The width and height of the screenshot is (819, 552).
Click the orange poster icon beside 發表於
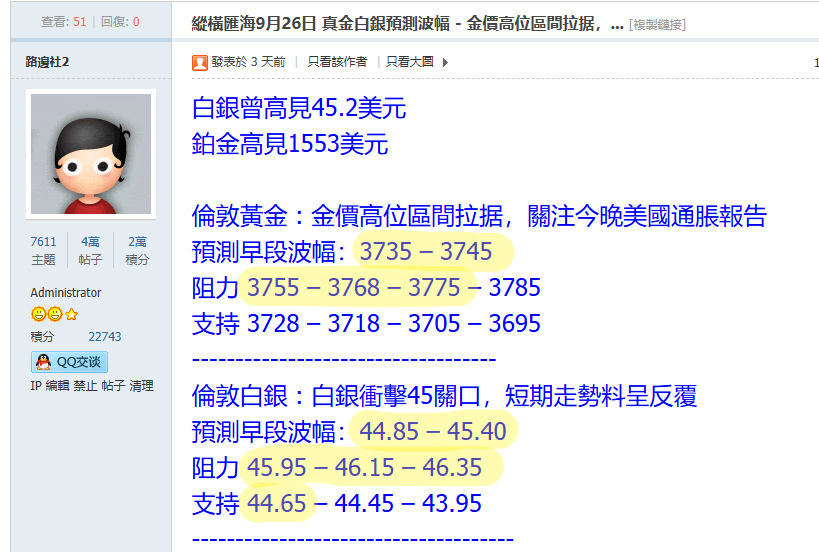click(200, 62)
